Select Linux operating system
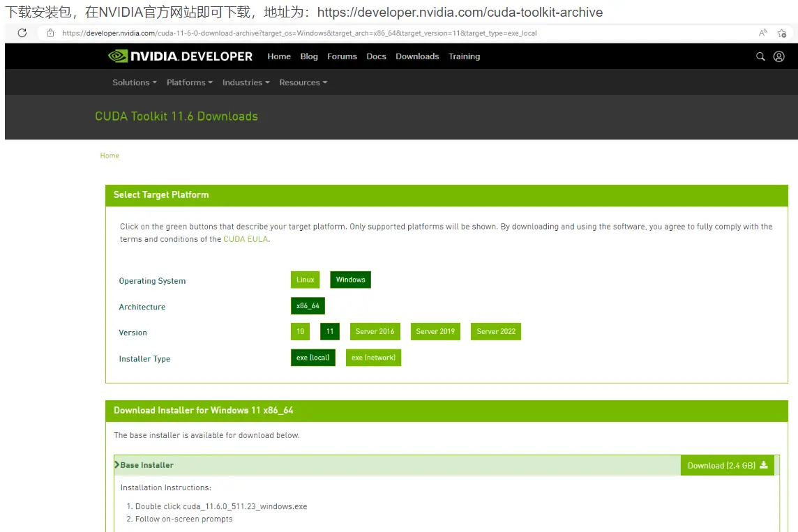 (x=306, y=280)
